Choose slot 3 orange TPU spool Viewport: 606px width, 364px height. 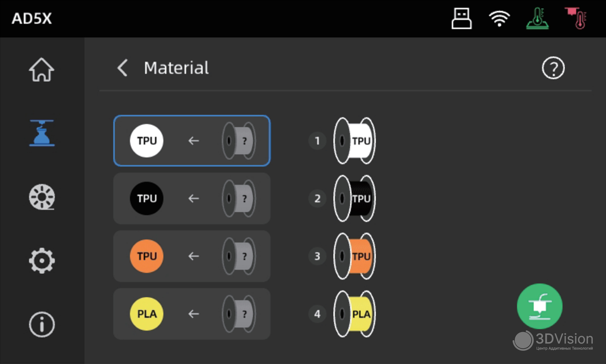click(354, 256)
